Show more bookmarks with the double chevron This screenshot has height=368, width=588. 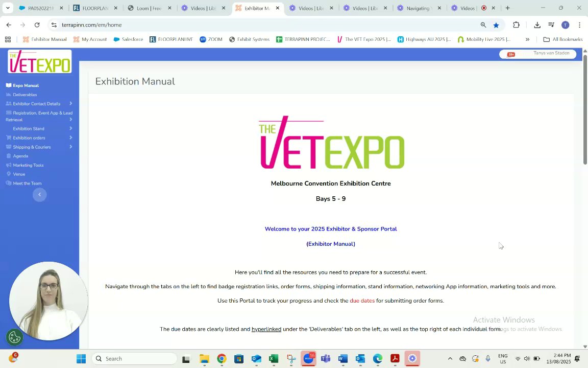(527, 39)
